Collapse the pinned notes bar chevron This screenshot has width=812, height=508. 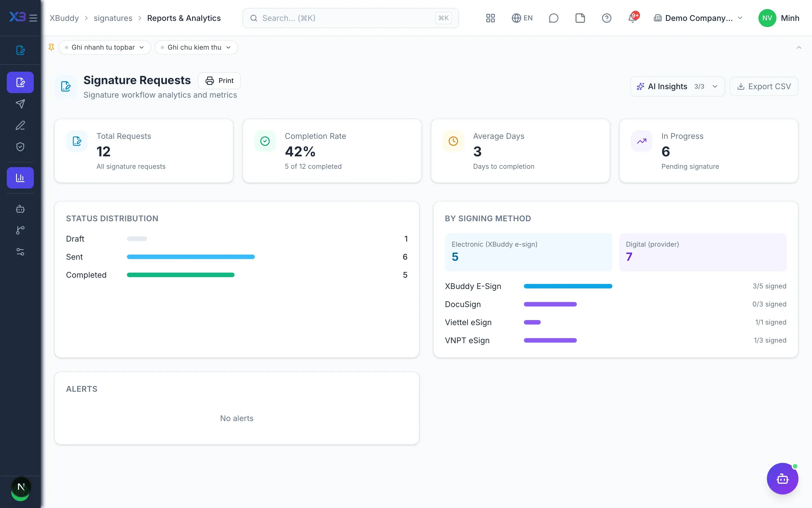click(798, 47)
